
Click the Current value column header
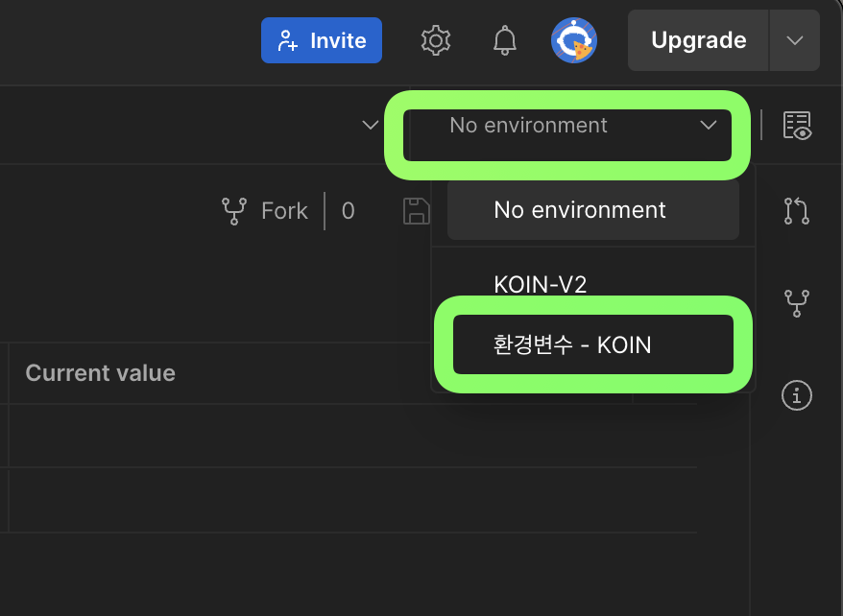[x=101, y=373]
